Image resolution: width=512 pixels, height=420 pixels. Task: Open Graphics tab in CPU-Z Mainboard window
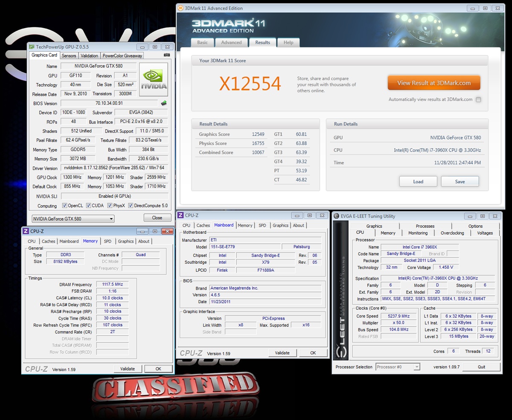280,225
